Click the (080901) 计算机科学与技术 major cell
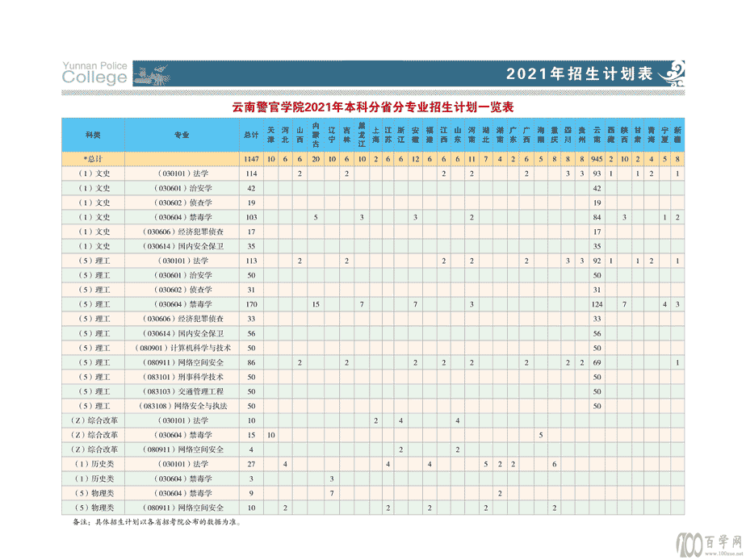 [182, 348]
